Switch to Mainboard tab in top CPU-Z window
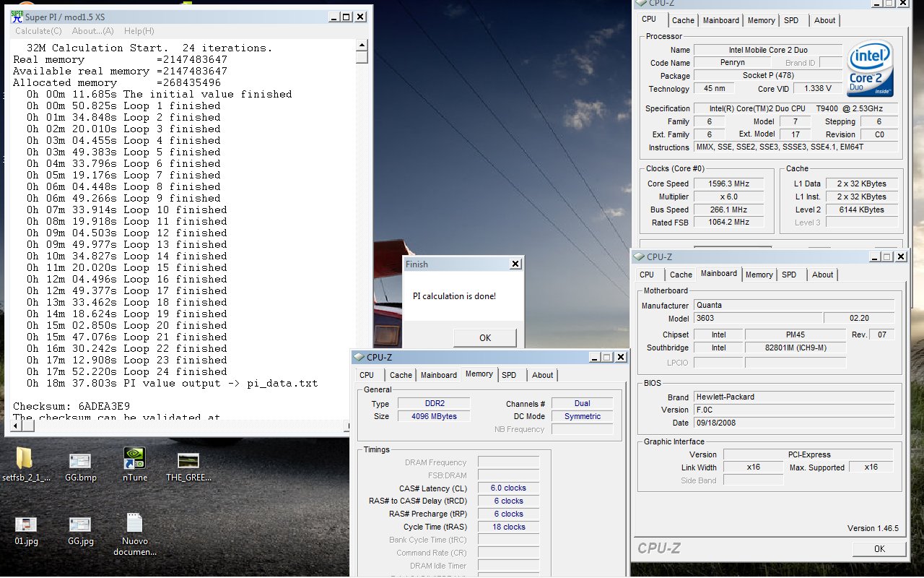This screenshot has height=578, width=924. (721, 20)
